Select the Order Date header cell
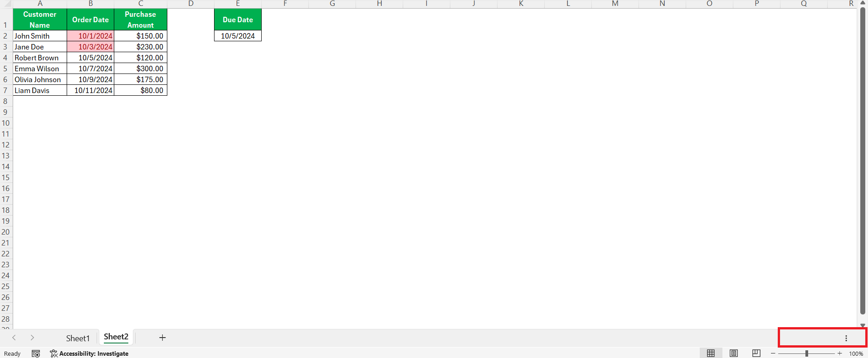This screenshot has height=358, width=868. click(90, 20)
